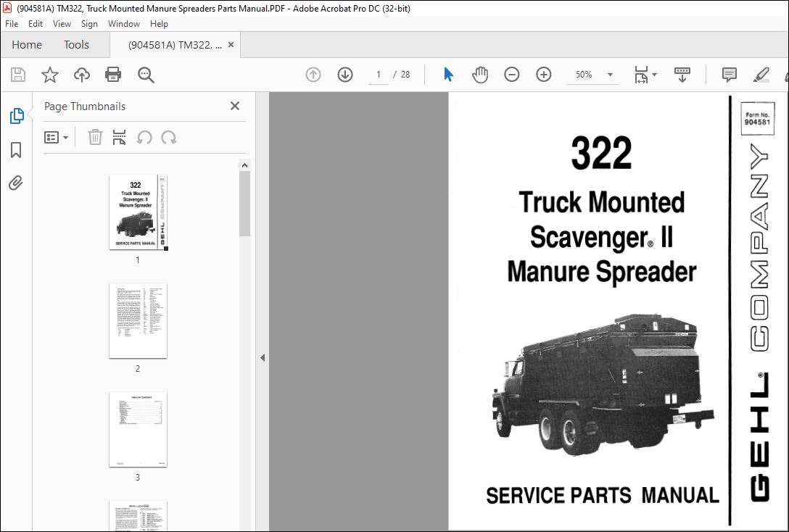789x532 pixels.
Task: Select page 3 thumbnail
Action: [x=138, y=429]
